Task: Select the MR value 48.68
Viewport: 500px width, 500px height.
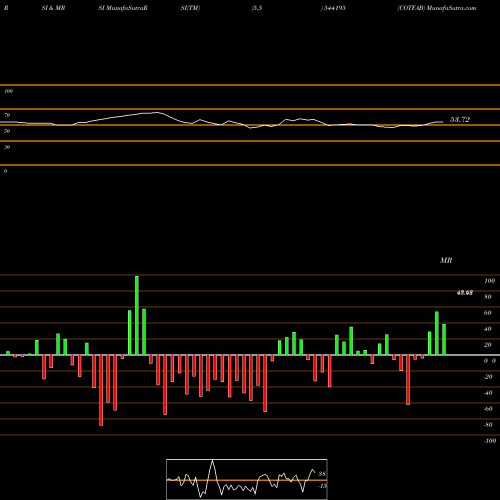Action: [465, 293]
